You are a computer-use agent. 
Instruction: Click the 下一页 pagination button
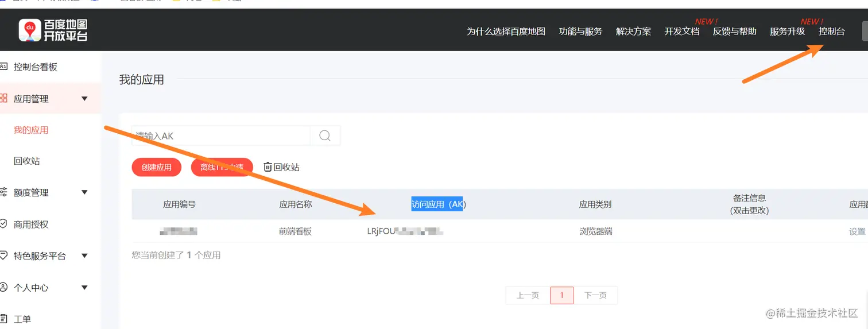(595, 295)
